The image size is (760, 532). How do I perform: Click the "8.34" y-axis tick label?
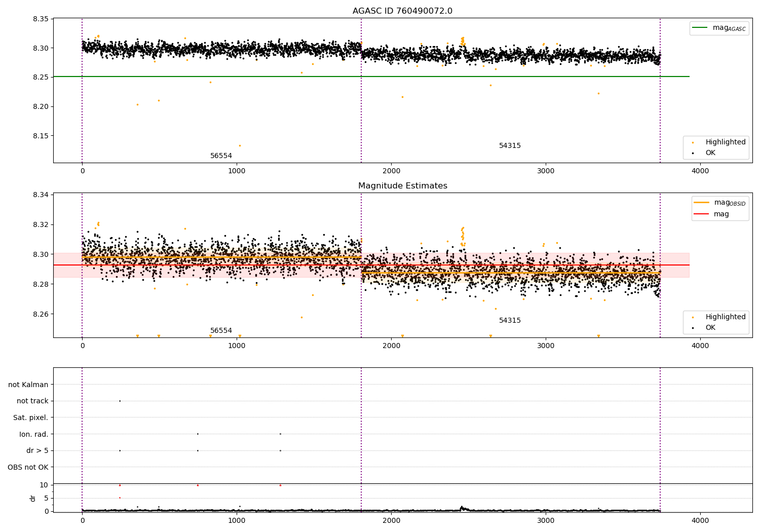(x=41, y=195)
